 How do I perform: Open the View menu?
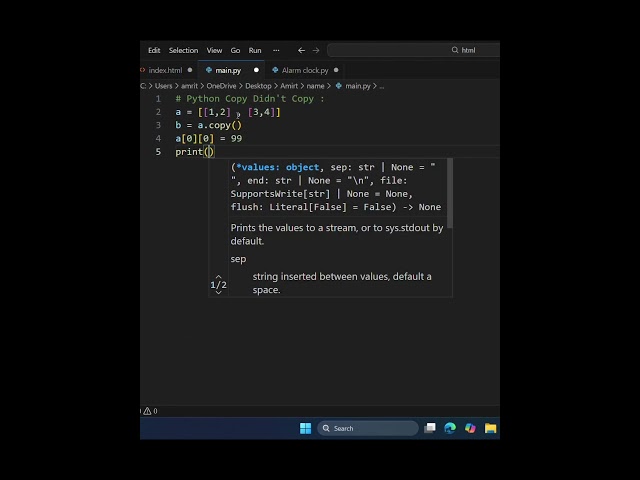pos(214,50)
